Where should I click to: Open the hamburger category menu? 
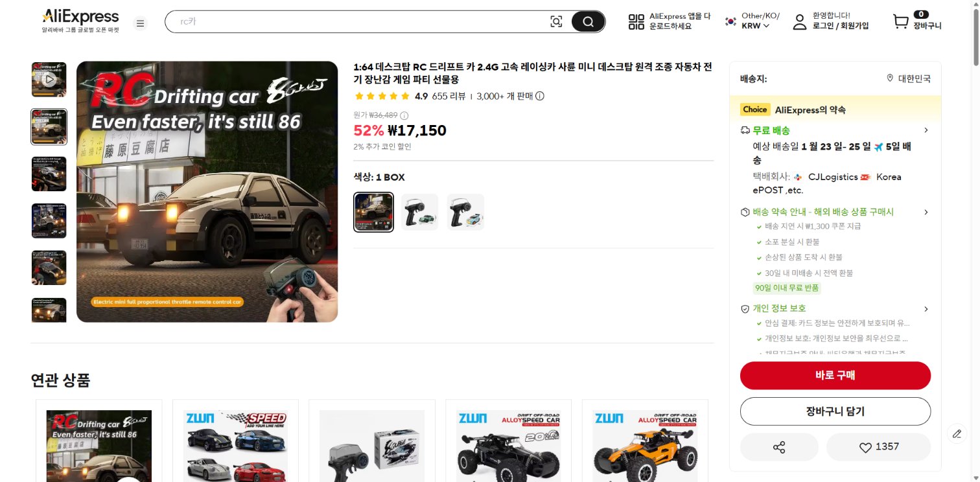(x=140, y=23)
